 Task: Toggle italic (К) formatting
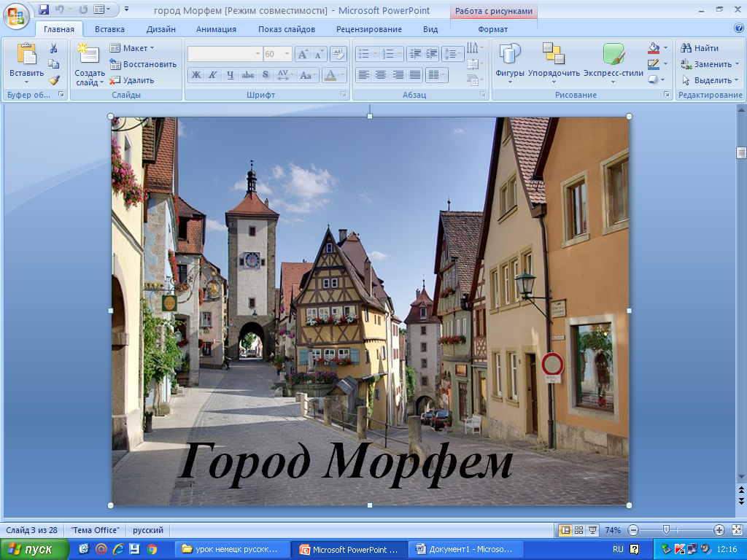point(213,74)
